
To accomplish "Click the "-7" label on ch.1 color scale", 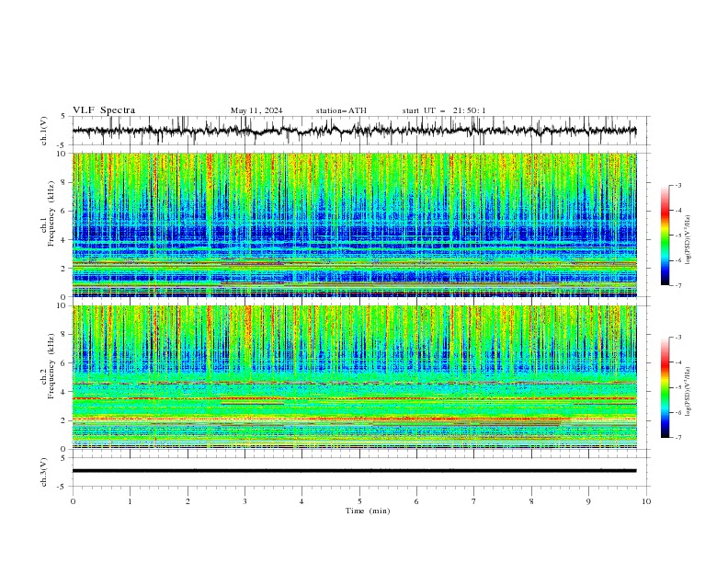I will point(678,285).
